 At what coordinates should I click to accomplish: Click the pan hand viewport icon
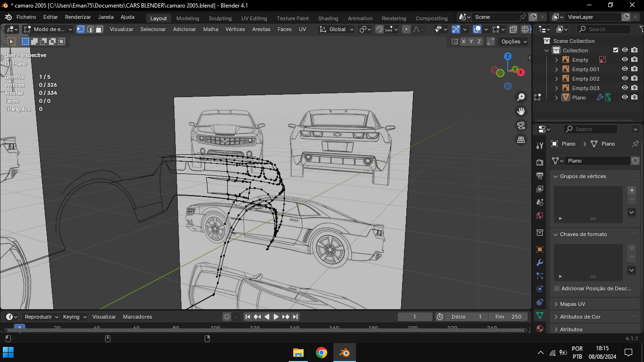521,111
